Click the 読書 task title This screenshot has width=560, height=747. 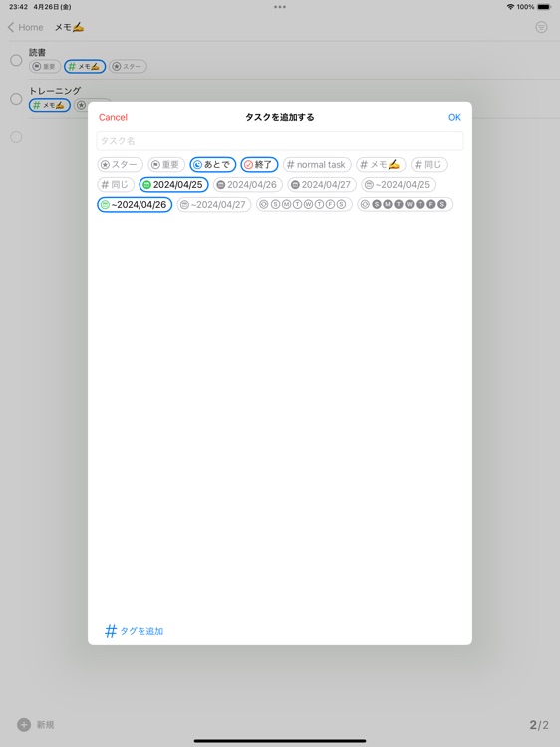point(37,52)
